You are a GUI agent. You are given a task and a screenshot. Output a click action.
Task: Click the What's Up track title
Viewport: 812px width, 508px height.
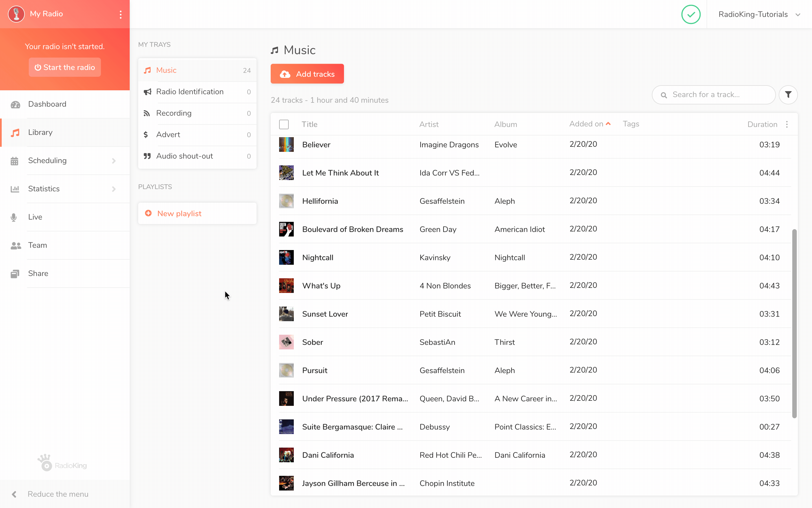pos(321,286)
